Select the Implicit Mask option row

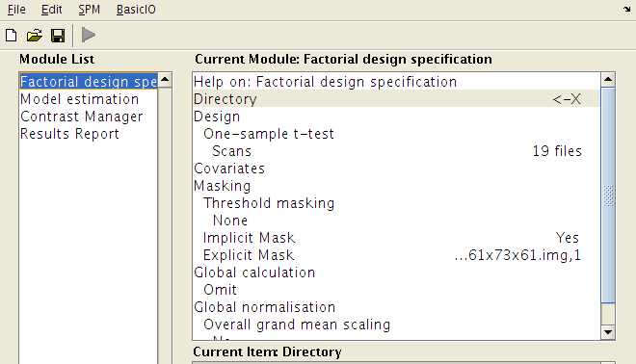396,238
